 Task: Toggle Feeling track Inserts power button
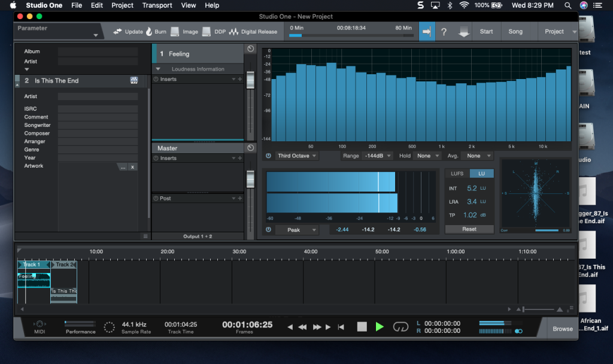coord(156,79)
